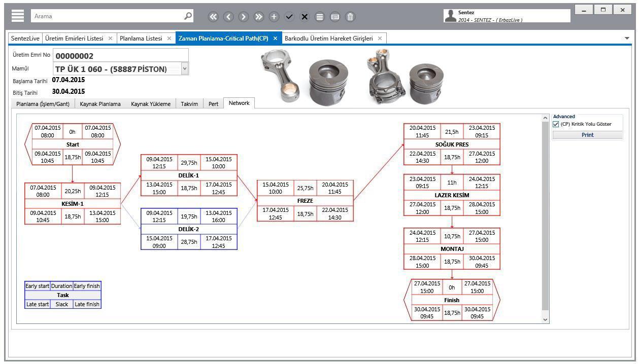Go to previous record arrow
639x364 pixels.
(228, 17)
